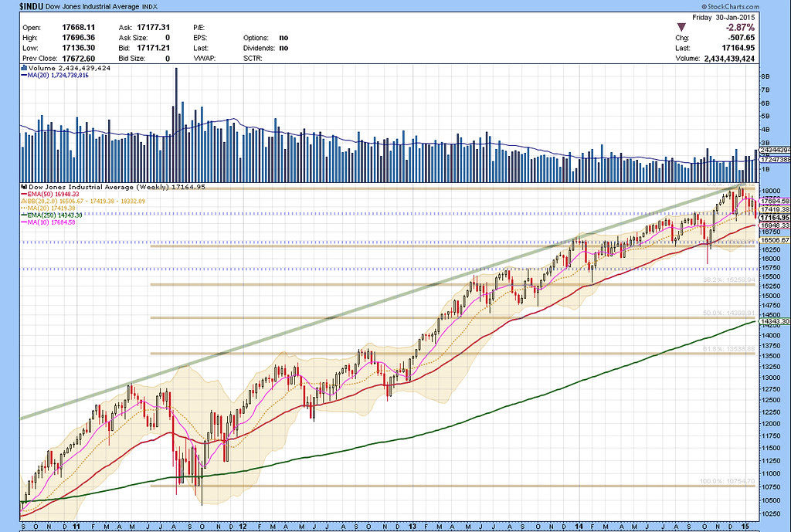Click the EMA(250) legend entry
This screenshot has height=532, width=791.
coord(52,215)
